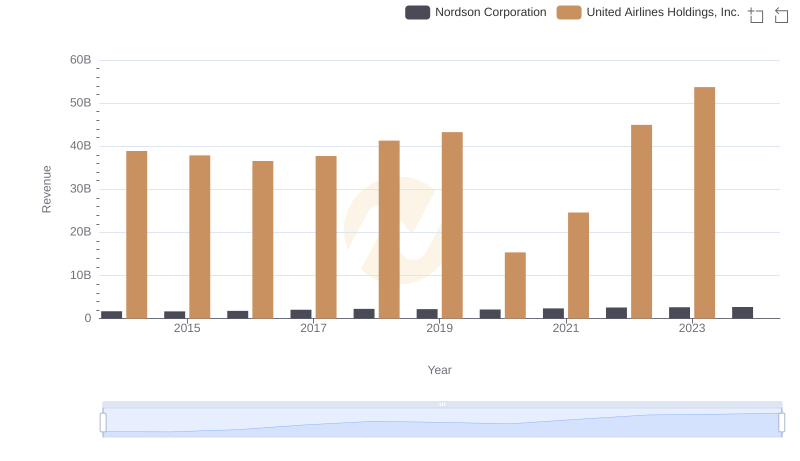This screenshot has width=800, height=461.
Task: Click the 2017 United Airlines bar
Action: (x=326, y=237)
